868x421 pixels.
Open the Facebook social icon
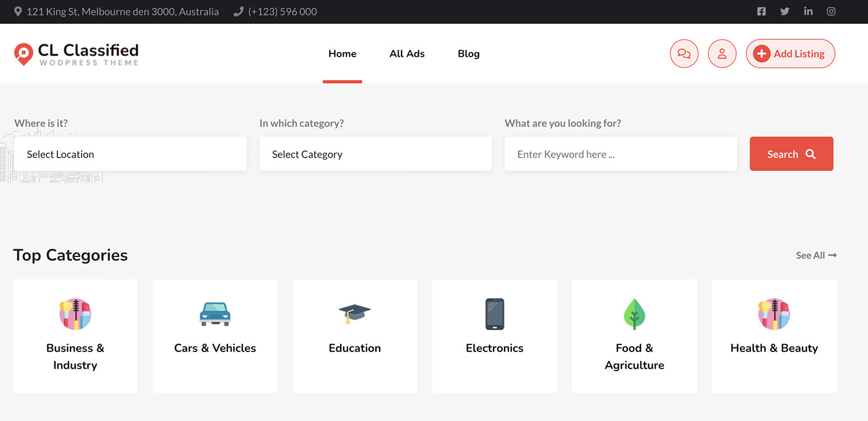click(762, 12)
